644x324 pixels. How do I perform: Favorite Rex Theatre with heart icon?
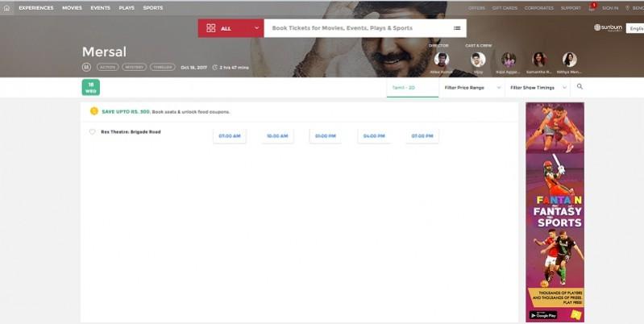(92, 132)
